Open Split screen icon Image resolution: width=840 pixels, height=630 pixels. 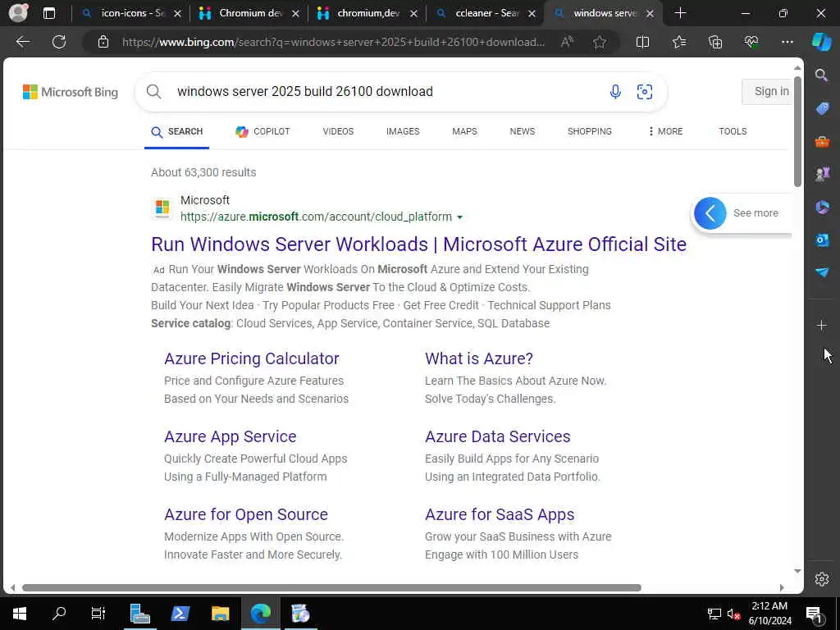(x=642, y=42)
